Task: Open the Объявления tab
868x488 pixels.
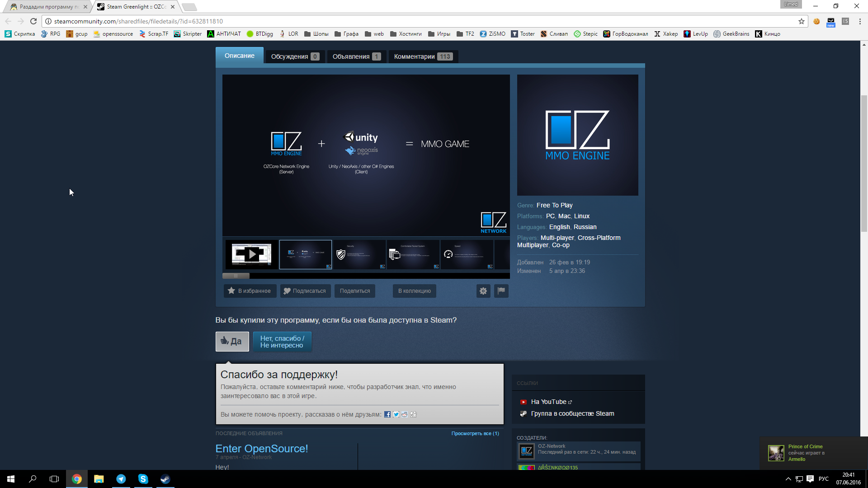Action: [x=356, y=56]
